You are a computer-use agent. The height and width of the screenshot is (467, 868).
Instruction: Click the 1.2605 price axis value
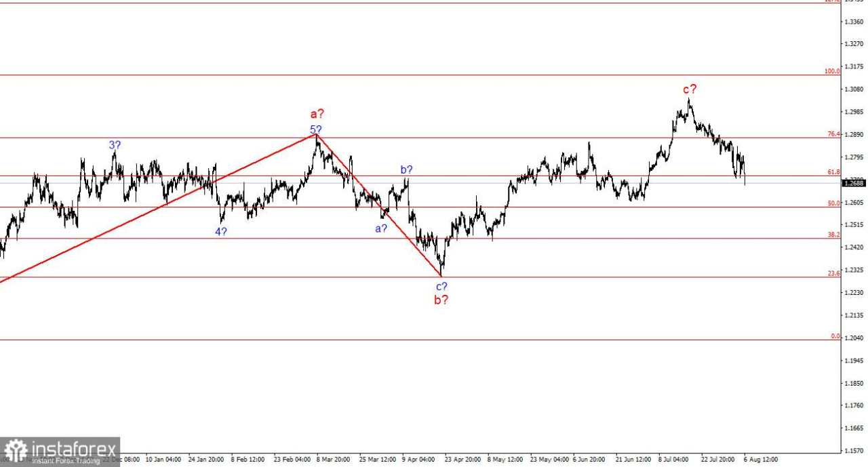tap(854, 203)
